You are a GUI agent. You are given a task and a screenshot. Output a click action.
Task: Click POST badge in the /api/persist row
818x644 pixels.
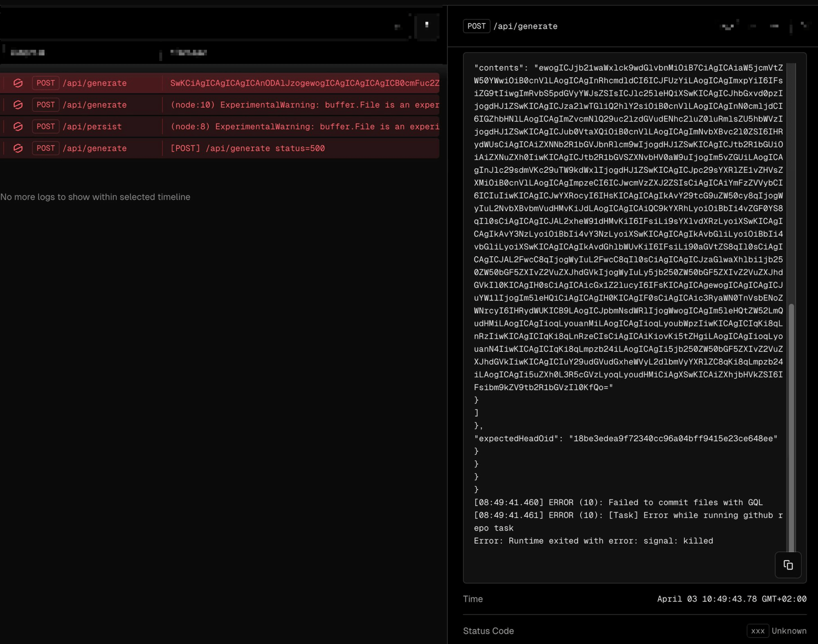coord(45,126)
